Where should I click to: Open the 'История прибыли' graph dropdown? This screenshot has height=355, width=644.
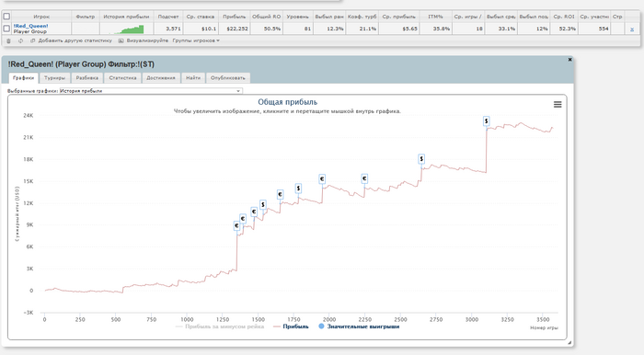[x=151, y=91]
